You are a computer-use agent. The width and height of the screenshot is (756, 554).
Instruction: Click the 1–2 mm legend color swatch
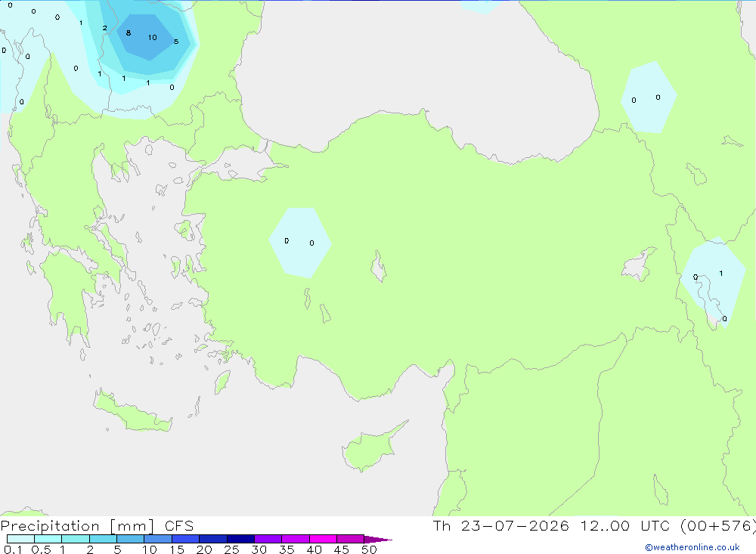click(76, 539)
